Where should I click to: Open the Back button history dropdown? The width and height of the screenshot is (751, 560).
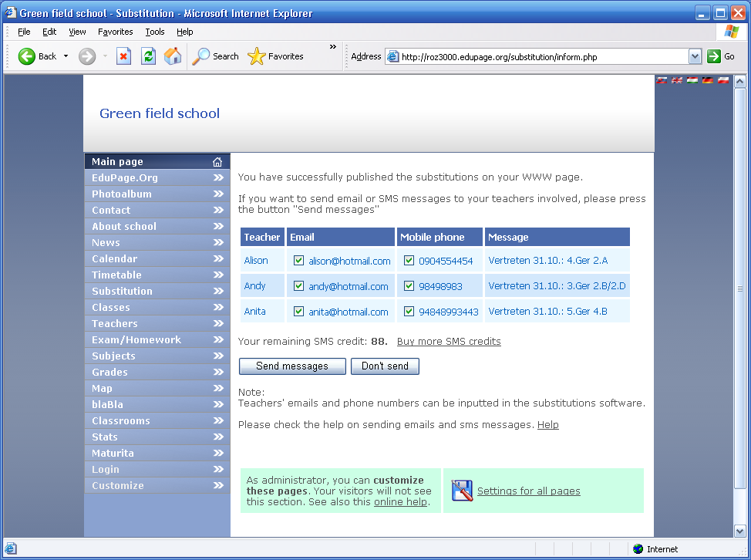(66, 56)
